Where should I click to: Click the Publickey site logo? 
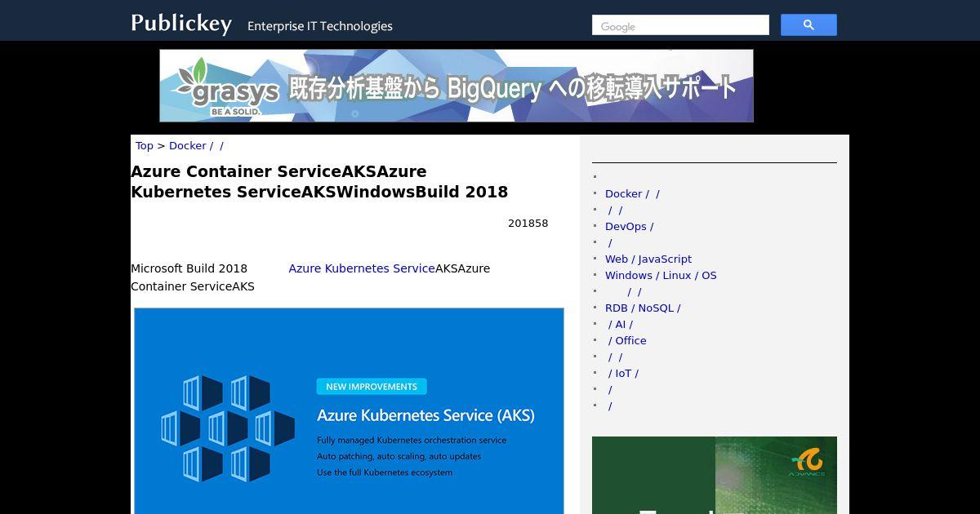(181, 24)
